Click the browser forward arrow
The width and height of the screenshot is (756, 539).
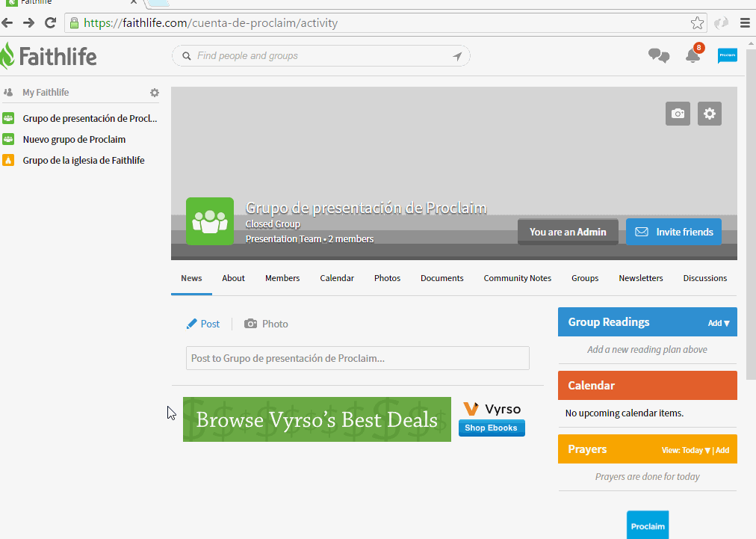[x=28, y=22]
